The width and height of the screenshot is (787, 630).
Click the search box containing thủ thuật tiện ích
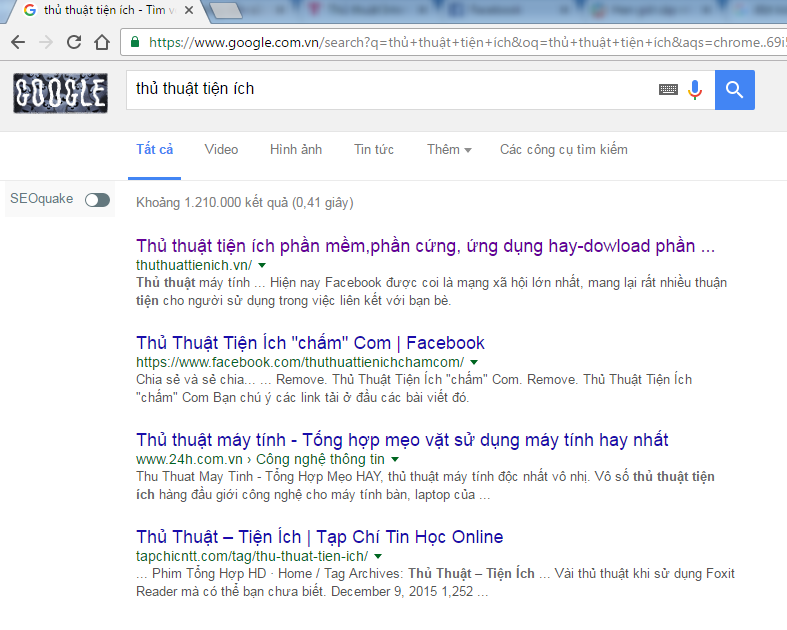pyautogui.click(x=390, y=90)
